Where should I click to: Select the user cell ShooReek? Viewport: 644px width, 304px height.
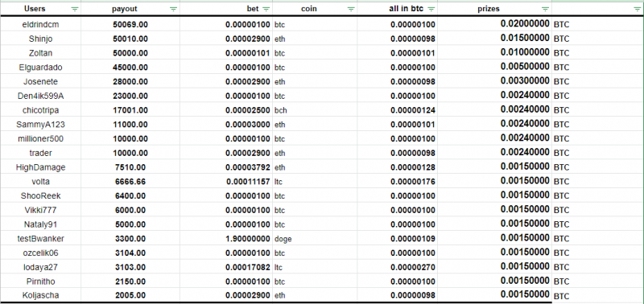point(41,195)
